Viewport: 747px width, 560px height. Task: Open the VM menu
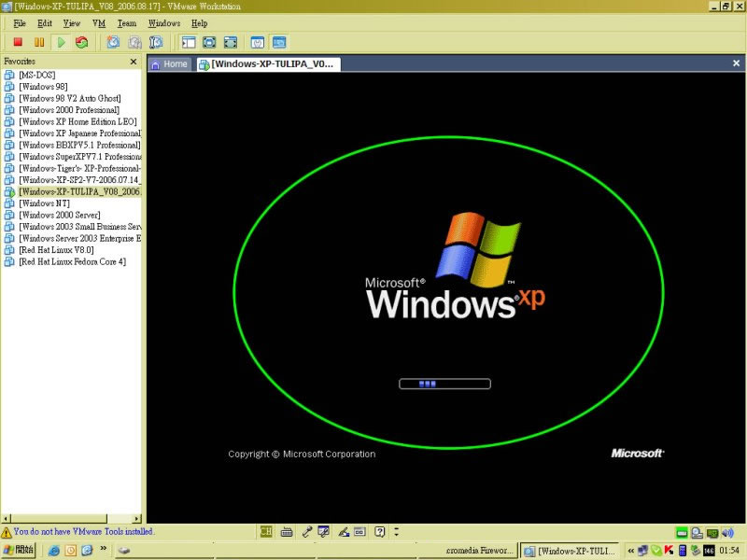point(99,23)
